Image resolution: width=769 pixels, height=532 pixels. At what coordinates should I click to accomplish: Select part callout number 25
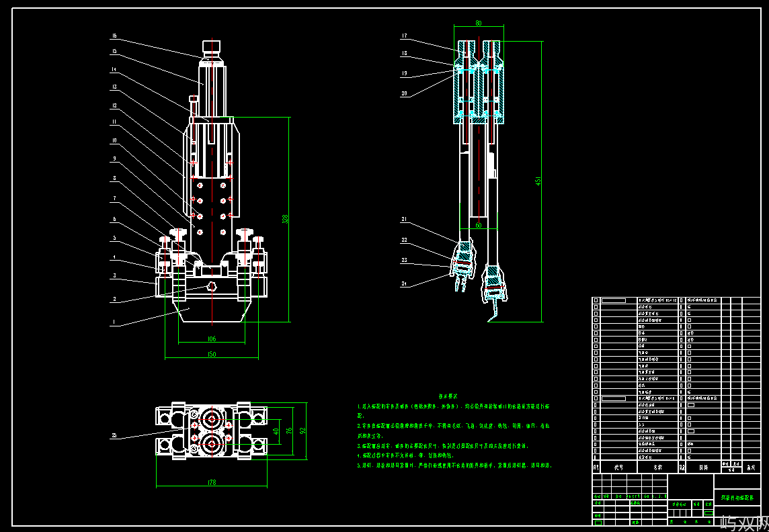tap(114, 435)
